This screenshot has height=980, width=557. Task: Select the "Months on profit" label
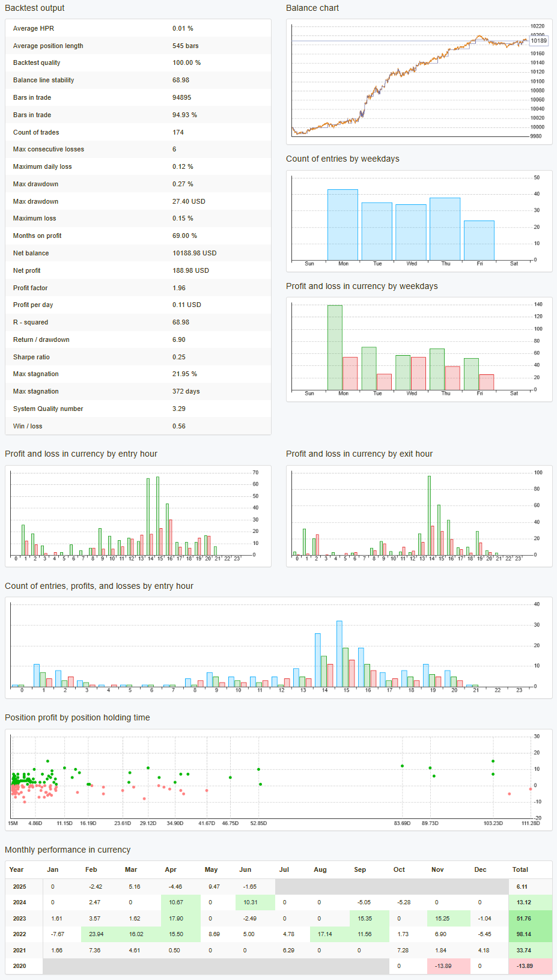37,236
